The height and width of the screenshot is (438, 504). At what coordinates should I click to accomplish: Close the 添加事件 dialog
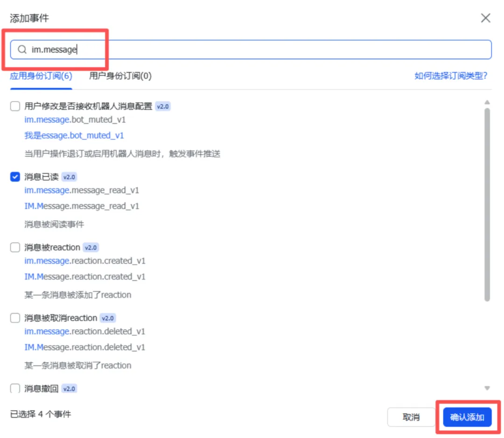[x=485, y=18]
